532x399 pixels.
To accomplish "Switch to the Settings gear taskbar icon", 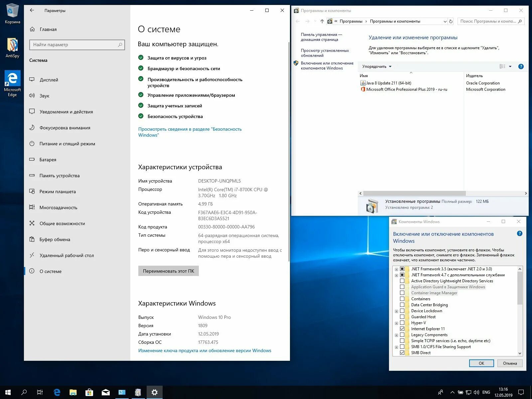I will (155, 392).
